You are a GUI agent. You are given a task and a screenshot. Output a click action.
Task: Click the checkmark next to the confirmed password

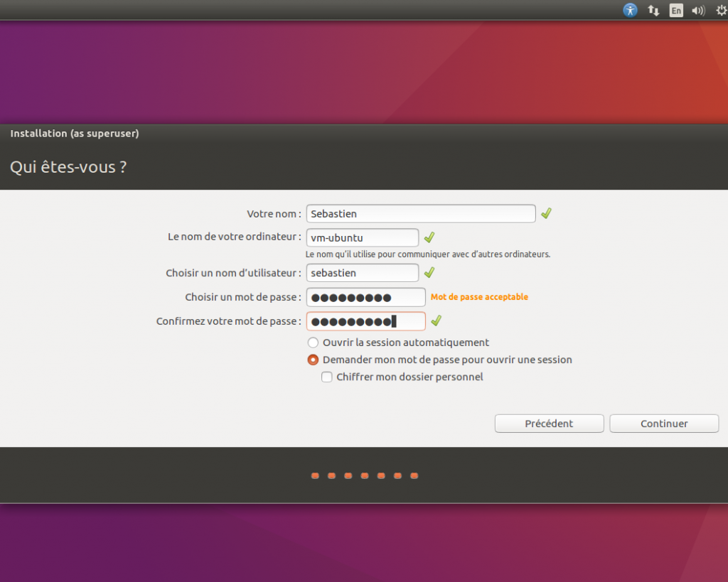pos(436,320)
